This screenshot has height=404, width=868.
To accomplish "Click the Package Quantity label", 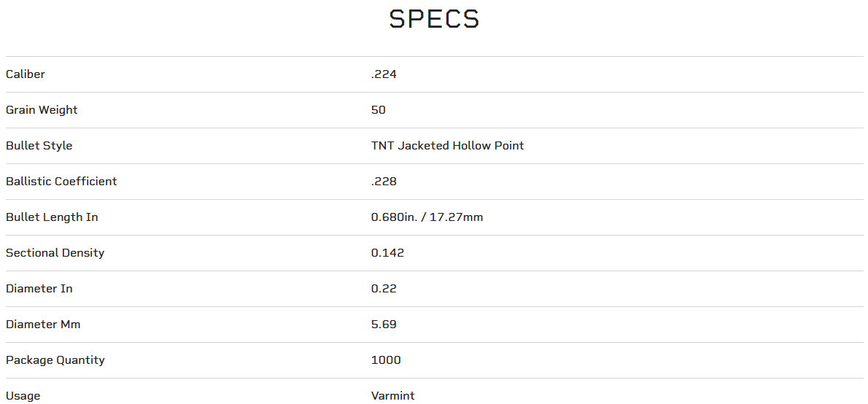I will pos(55,360).
